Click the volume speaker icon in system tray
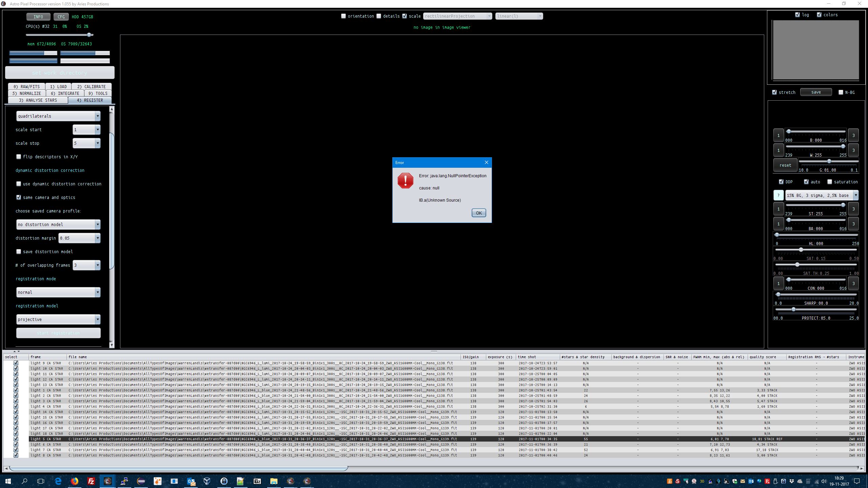 click(x=824, y=481)
